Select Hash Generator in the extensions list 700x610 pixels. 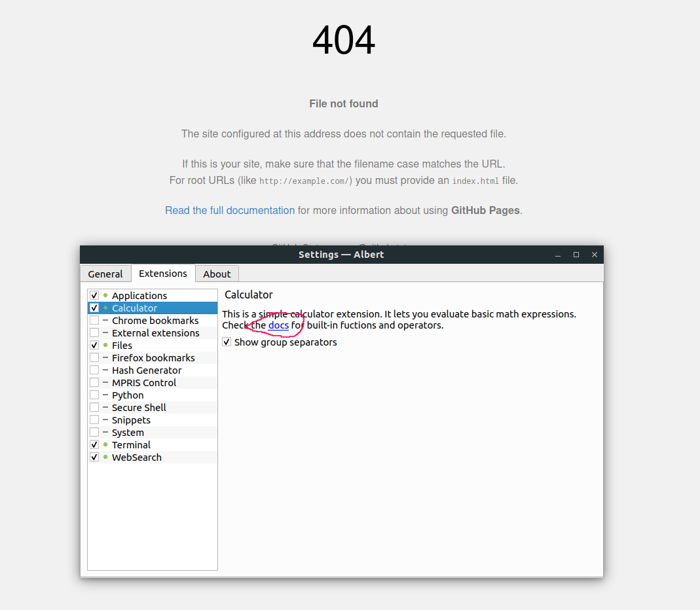tap(145, 370)
